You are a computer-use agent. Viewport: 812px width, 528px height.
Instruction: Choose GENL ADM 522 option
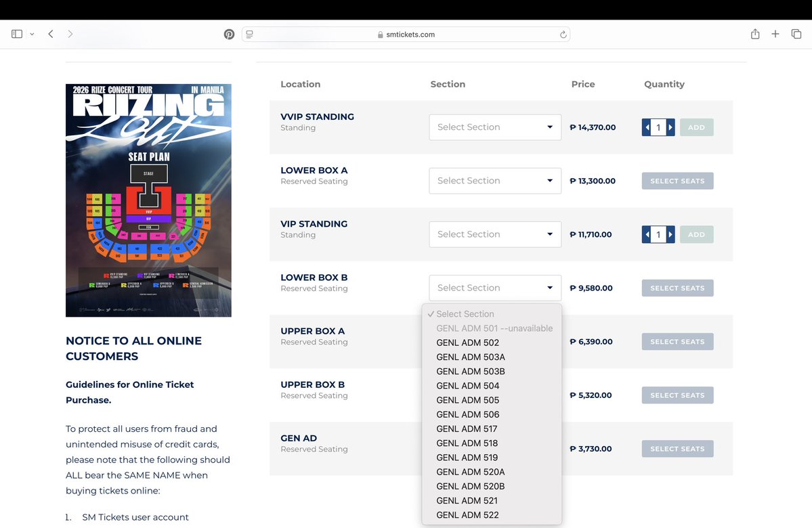(492, 515)
